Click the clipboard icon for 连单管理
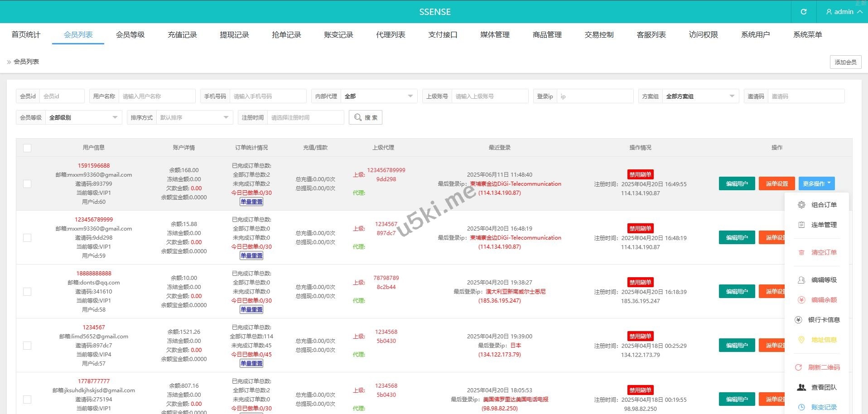Image resolution: width=868 pixels, height=414 pixels. [x=801, y=225]
